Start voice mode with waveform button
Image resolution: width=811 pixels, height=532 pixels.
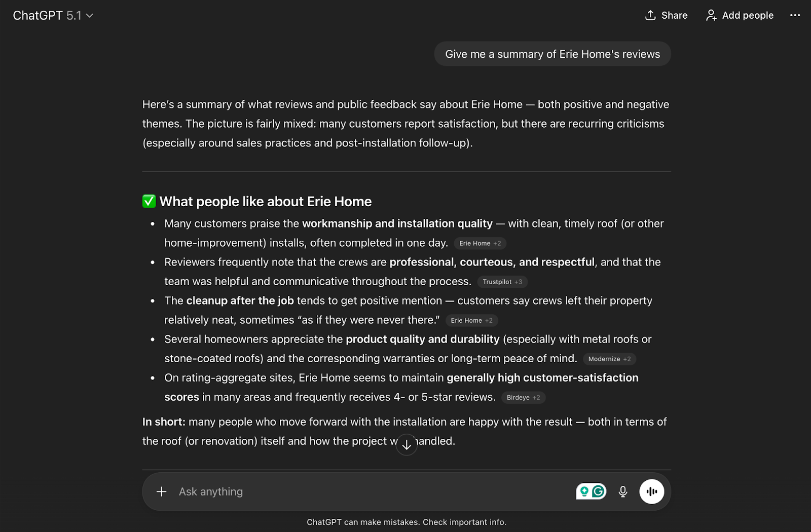(651, 491)
